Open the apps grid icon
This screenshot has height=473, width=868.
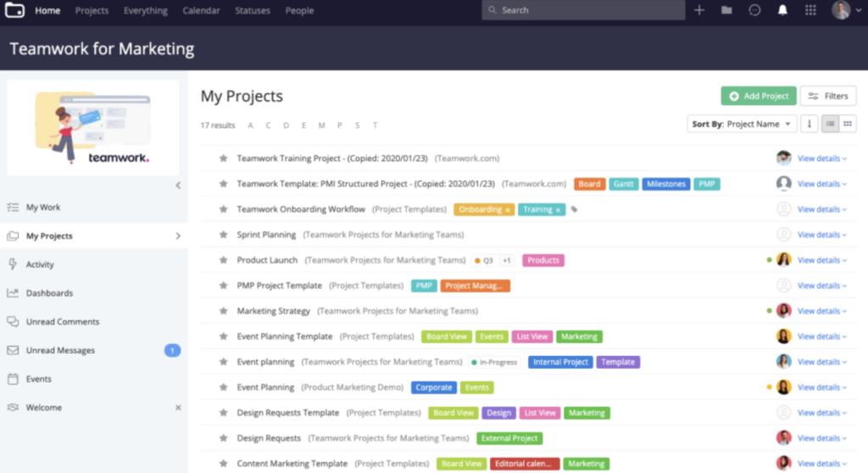[x=810, y=10]
